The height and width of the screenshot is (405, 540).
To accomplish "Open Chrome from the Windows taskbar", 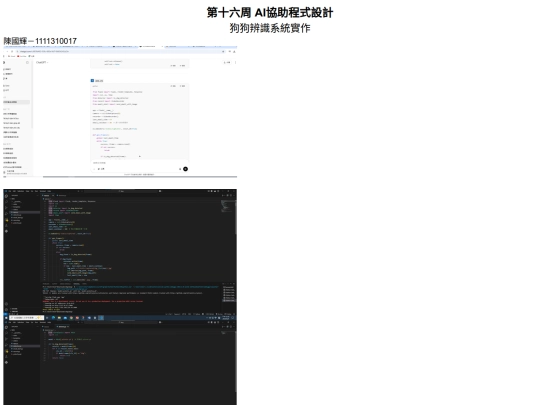I will pos(71,318).
